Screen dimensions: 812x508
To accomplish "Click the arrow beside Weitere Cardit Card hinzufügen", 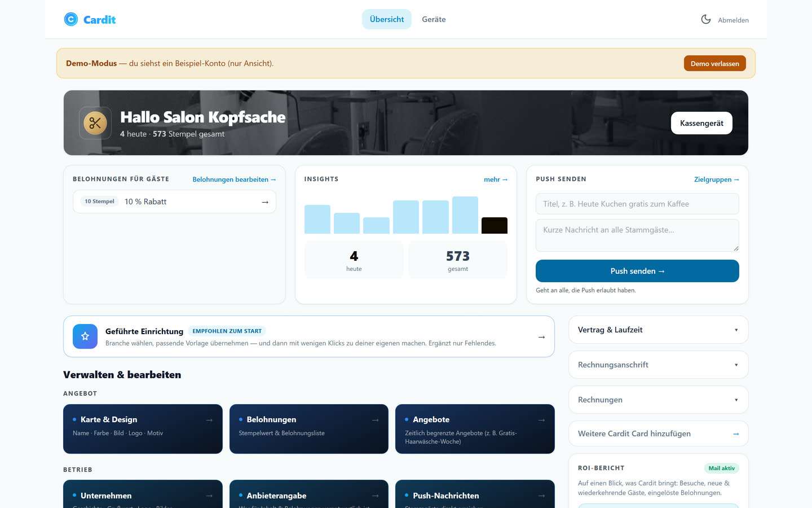I will click(736, 434).
